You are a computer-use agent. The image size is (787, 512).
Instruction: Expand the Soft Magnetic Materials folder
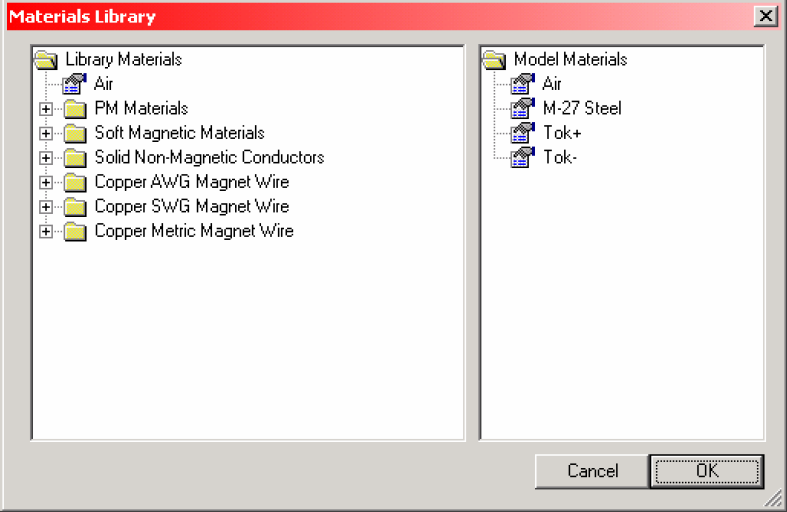click(x=46, y=134)
